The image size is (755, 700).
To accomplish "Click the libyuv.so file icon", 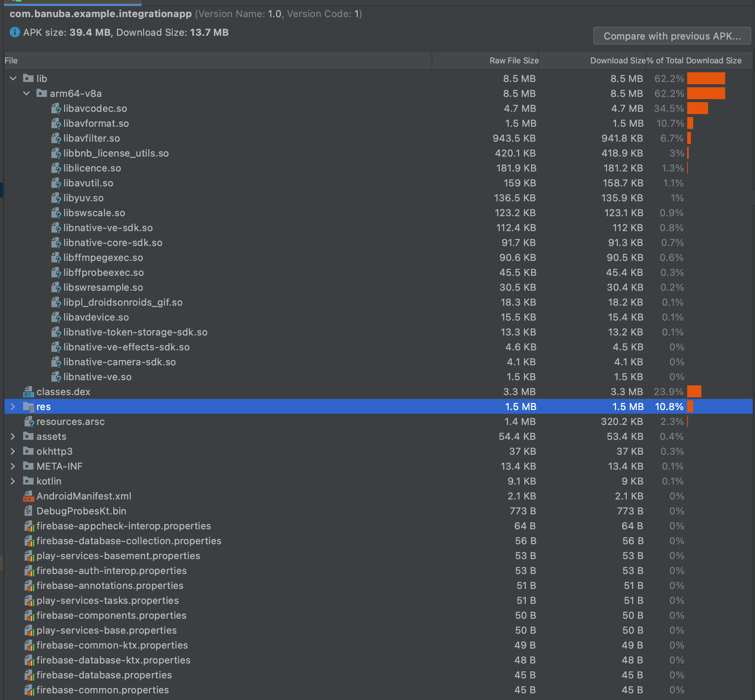I will click(x=56, y=198).
